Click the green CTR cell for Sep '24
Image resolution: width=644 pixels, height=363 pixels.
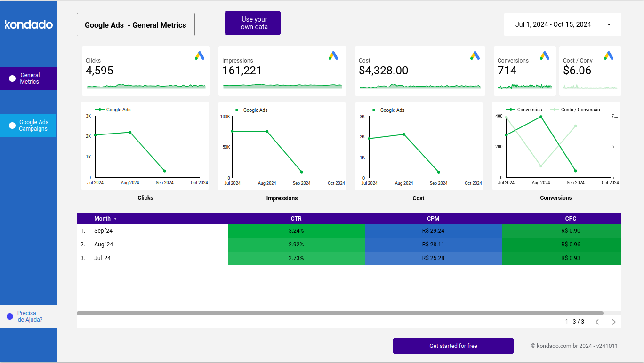point(296,230)
